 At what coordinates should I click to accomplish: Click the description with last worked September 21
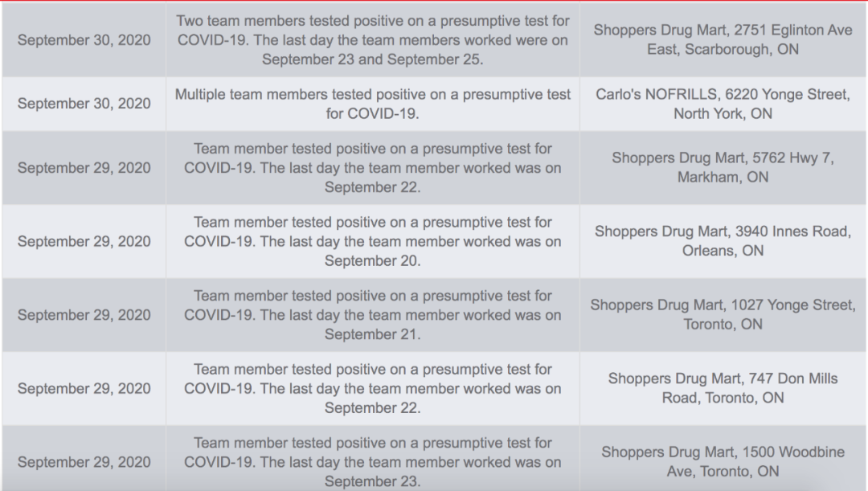tap(373, 315)
